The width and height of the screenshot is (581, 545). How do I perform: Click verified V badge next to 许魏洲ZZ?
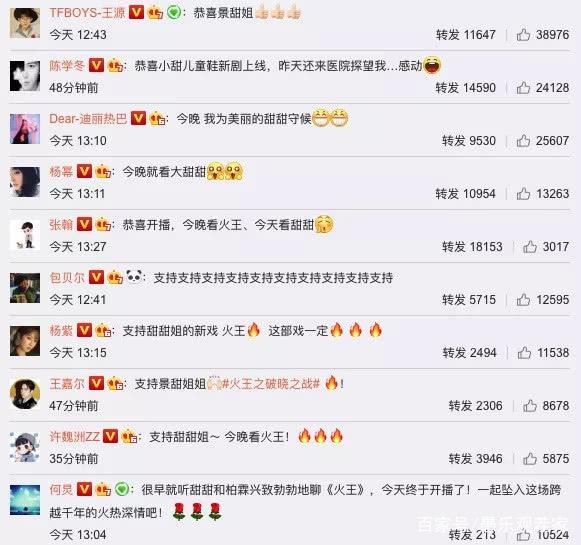pyautogui.click(x=110, y=436)
